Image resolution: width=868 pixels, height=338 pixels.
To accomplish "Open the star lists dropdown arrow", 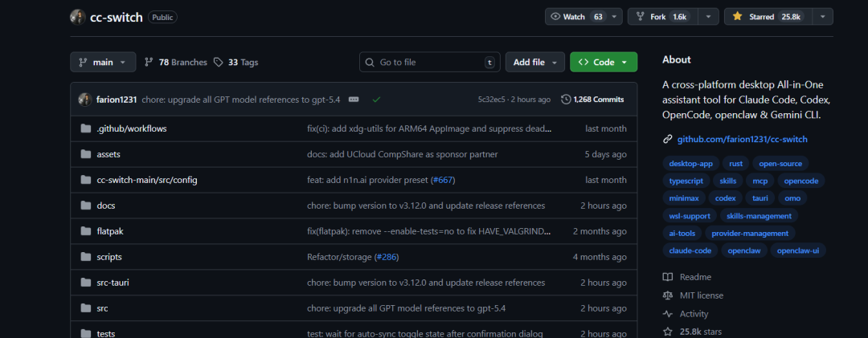I will click(x=823, y=16).
